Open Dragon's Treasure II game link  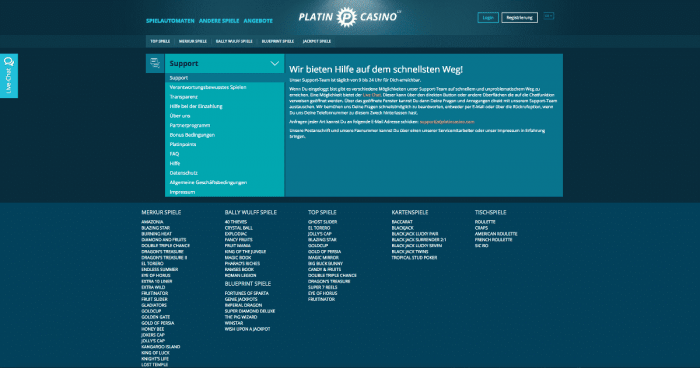pyautogui.click(x=164, y=258)
